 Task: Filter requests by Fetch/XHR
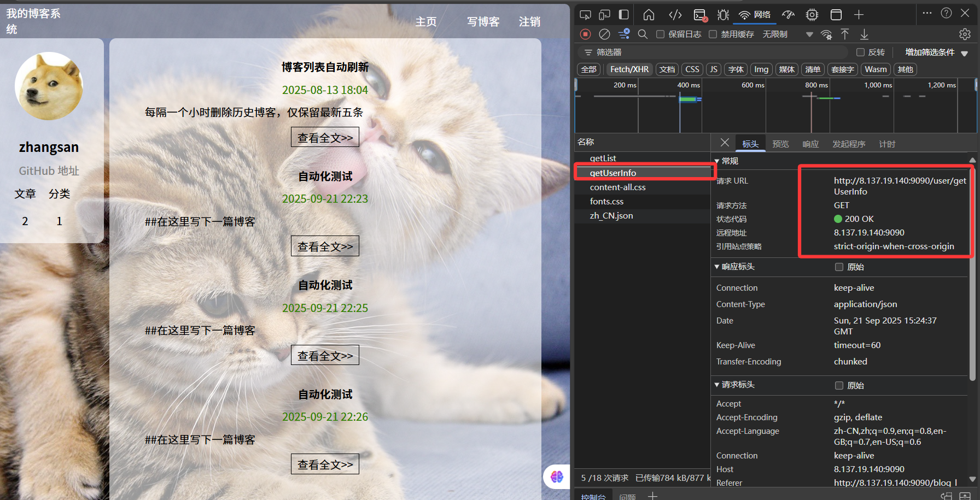click(629, 69)
